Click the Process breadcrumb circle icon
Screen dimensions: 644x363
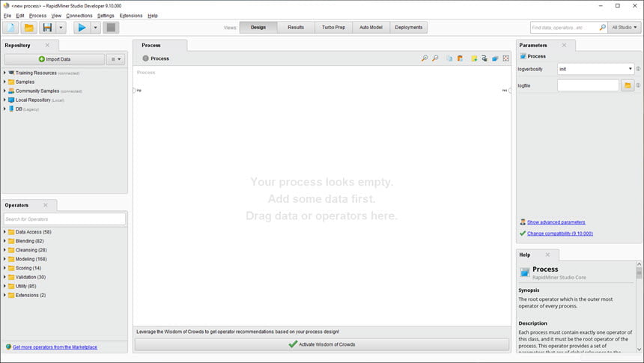(145, 58)
